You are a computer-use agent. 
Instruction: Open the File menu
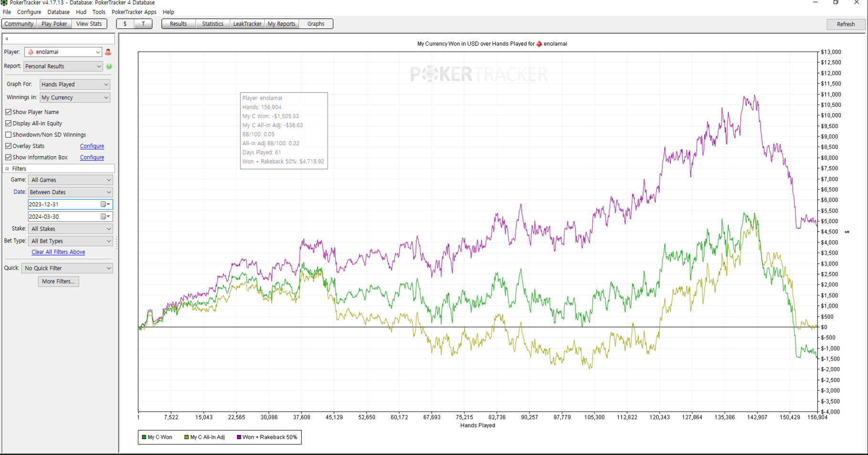7,12
